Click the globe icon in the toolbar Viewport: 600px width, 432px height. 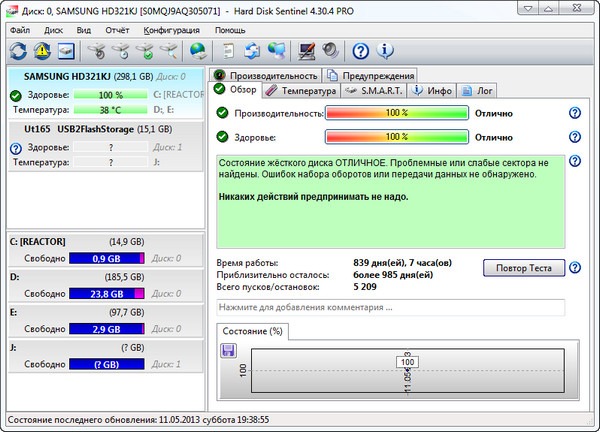tap(198, 50)
